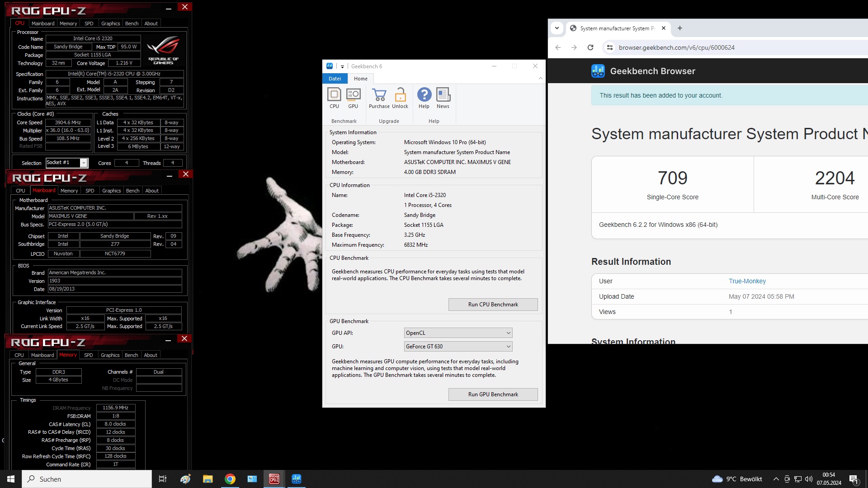Open File Explorer from taskbar
This screenshot has width=868, height=488.
[x=208, y=479]
